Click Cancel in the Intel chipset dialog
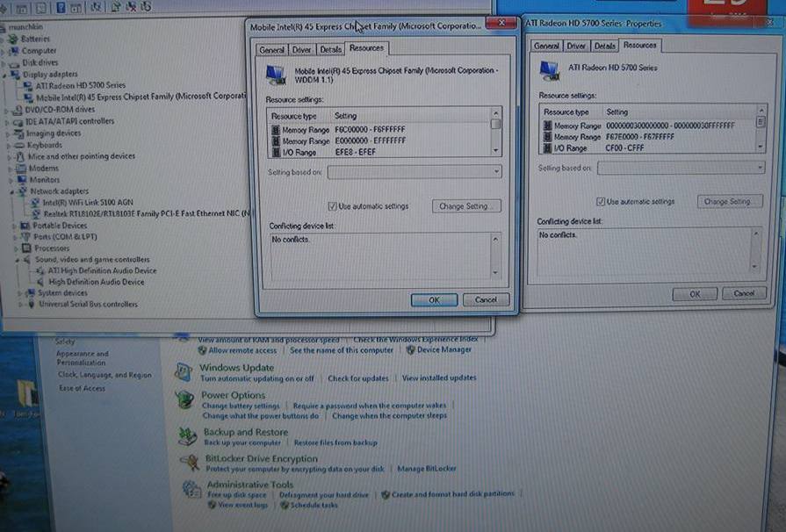The width and height of the screenshot is (786, 532). click(486, 299)
